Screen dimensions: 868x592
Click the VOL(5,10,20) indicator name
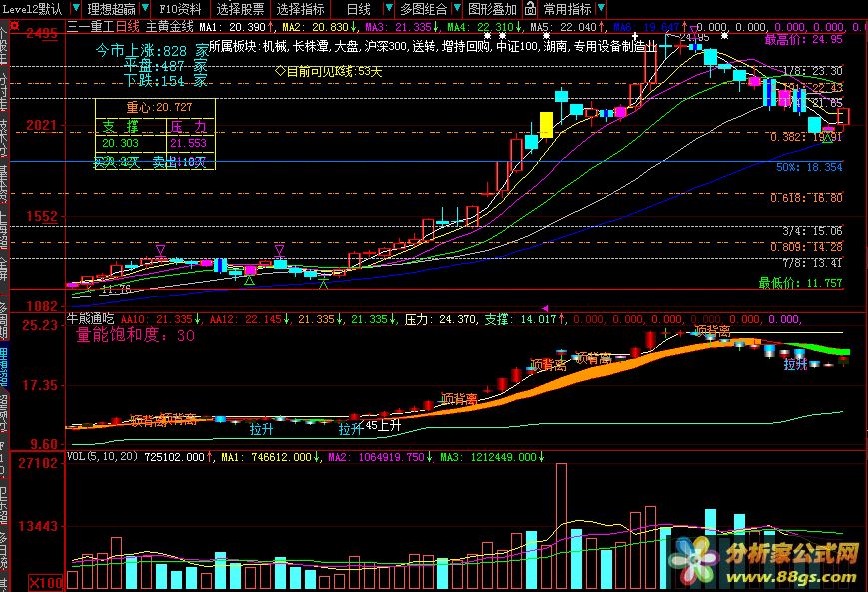[103, 456]
